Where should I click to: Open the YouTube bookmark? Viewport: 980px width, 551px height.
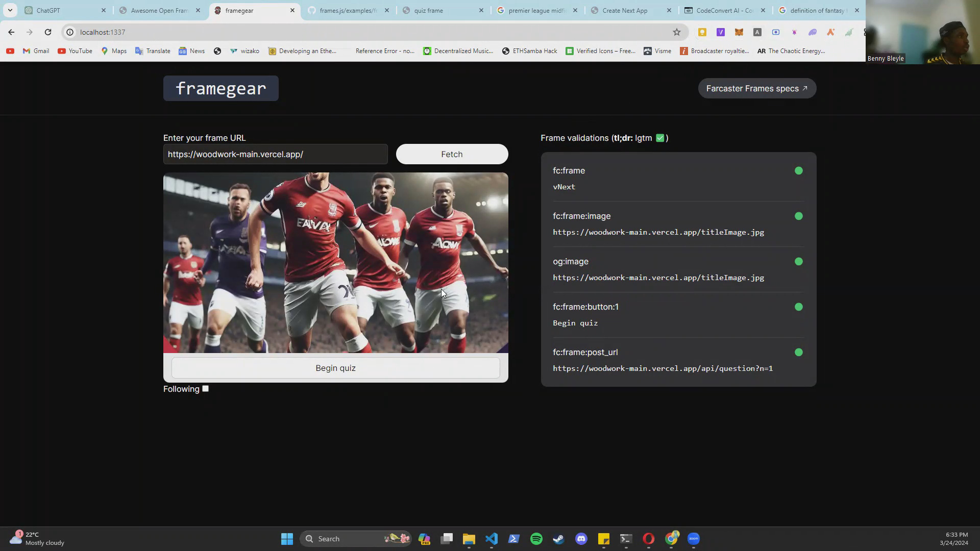point(75,51)
